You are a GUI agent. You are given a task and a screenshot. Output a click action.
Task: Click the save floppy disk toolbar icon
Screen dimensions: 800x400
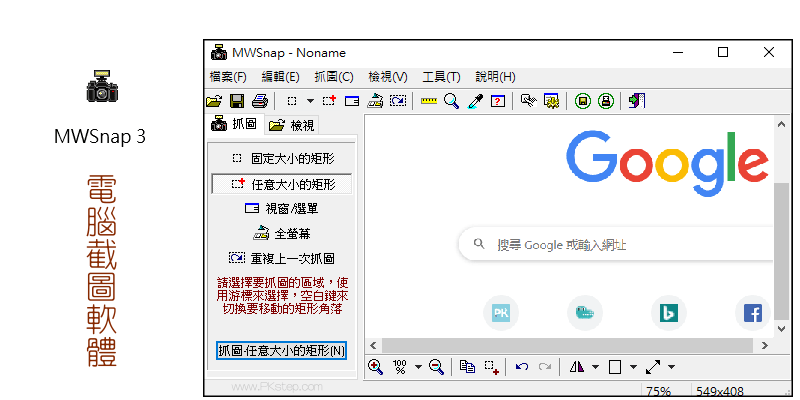[237, 101]
